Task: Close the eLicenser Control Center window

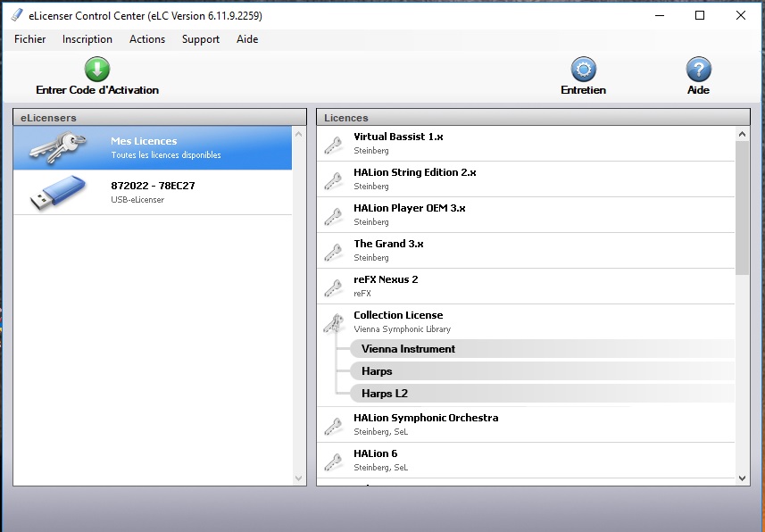Action: (741, 15)
